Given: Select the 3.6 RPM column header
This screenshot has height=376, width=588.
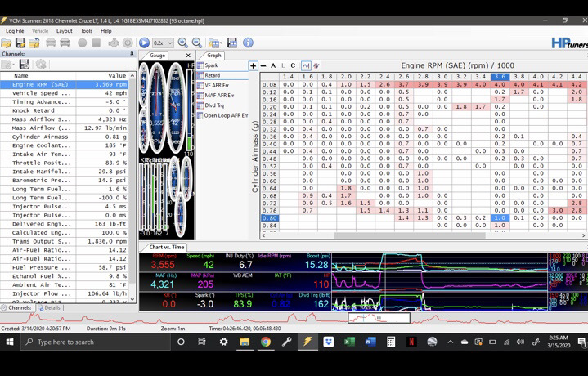Looking at the screenshot, I should point(500,77).
